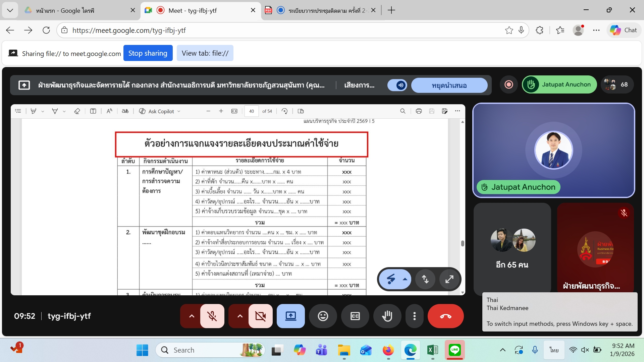Viewport: 644px width, 362px height.
Task: Click the View tab: file:// button
Action: 205,53
